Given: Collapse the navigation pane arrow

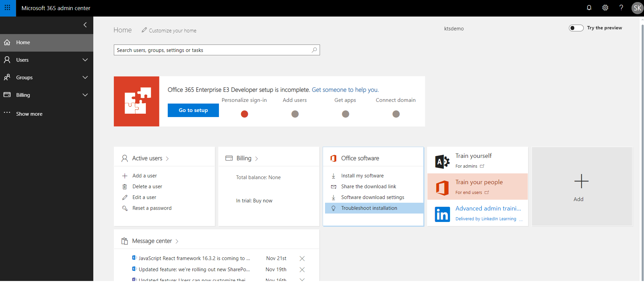Looking at the screenshot, I should [x=85, y=25].
